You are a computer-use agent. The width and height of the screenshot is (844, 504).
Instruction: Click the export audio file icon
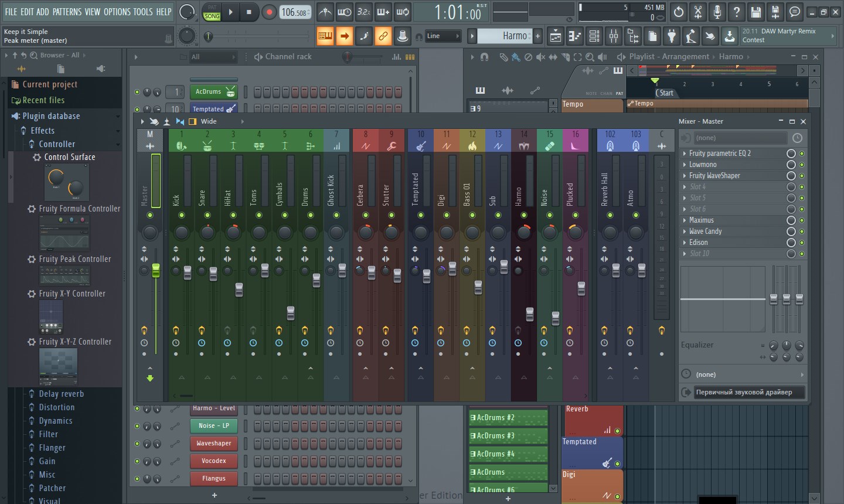coord(775,12)
